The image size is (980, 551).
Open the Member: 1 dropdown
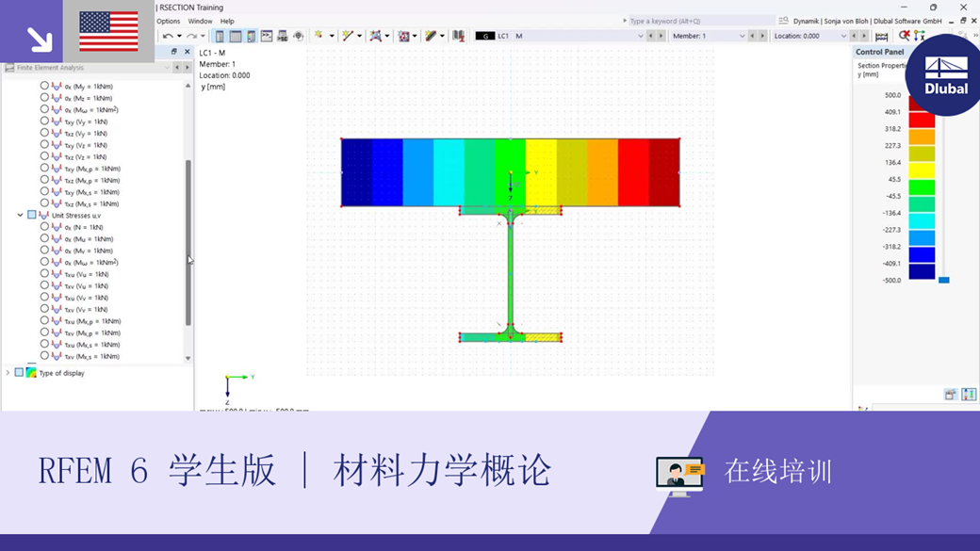[742, 36]
